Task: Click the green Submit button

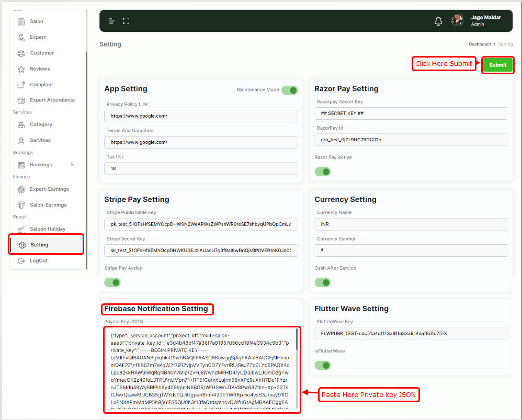Action: [x=497, y=65]
